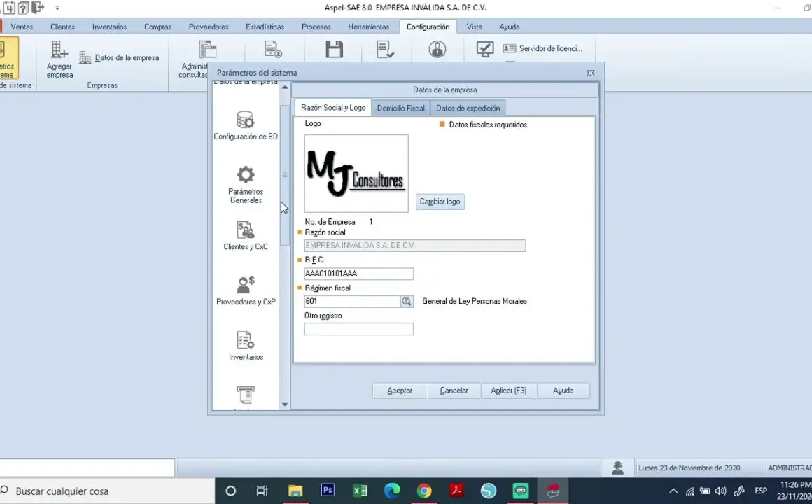Open the Vista menu tab
This screenshot has width=812, height=504.
tap(474, 27)
